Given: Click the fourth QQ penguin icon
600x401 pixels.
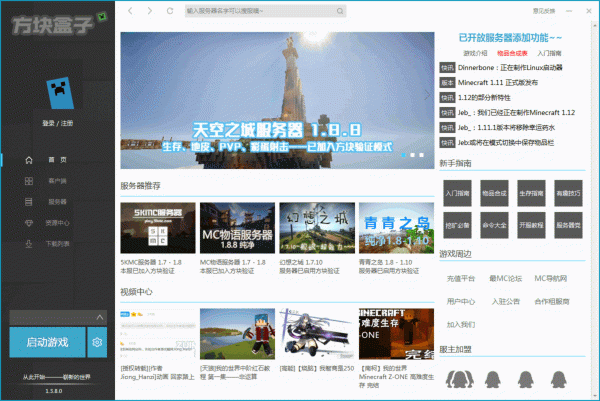Looking at the screenshot, I should click(x=559, y=379).
